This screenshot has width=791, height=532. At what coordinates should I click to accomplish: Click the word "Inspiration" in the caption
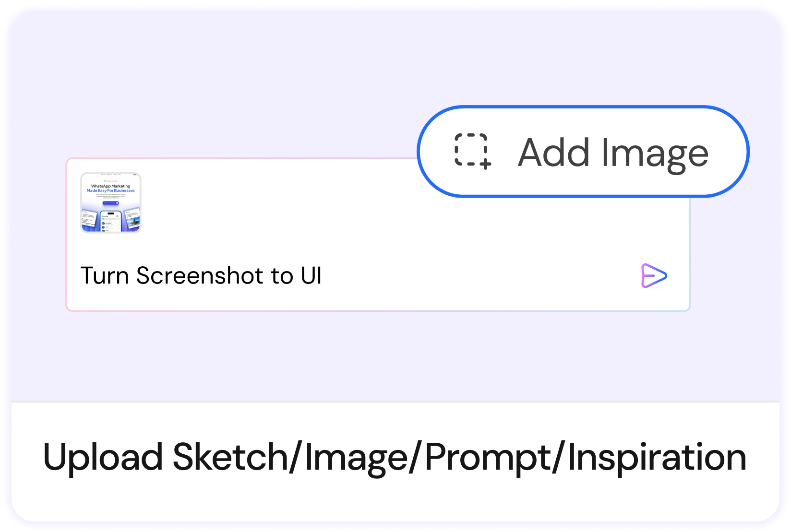657,457
